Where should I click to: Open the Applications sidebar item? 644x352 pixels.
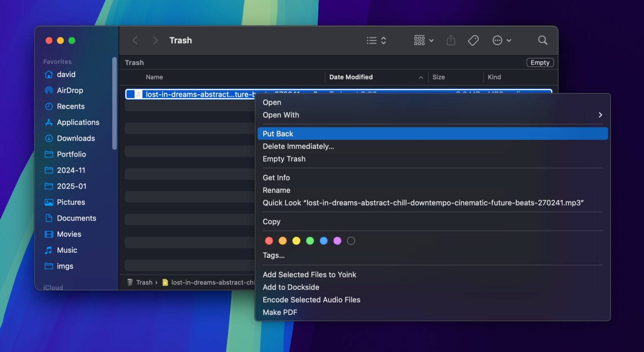(78, 122)
